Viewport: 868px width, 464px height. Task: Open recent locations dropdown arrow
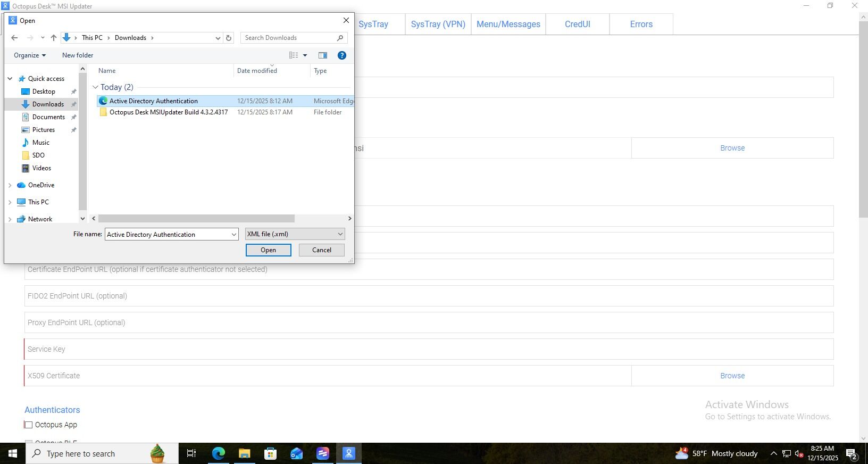click(x=43, y=38)
